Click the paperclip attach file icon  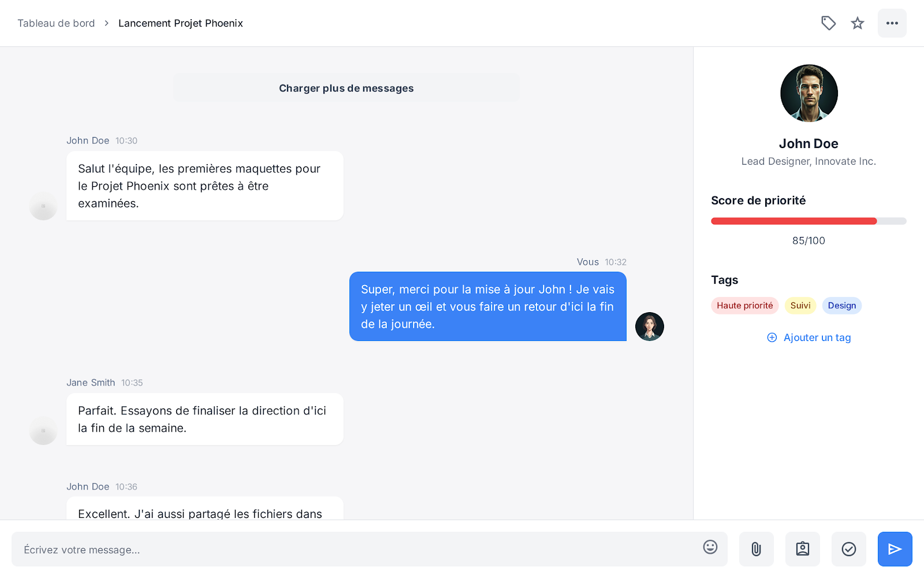click(757, 549)
